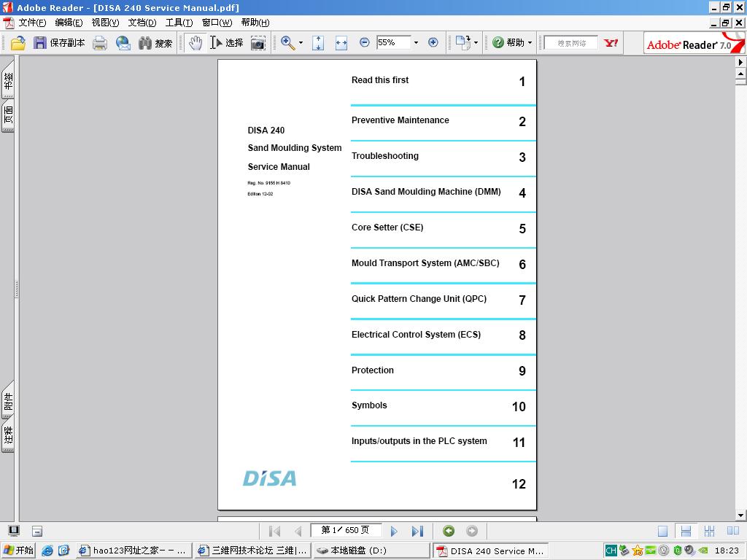
Task: Open the Bookmarks (书签) side tab
Action: point(8,79)
